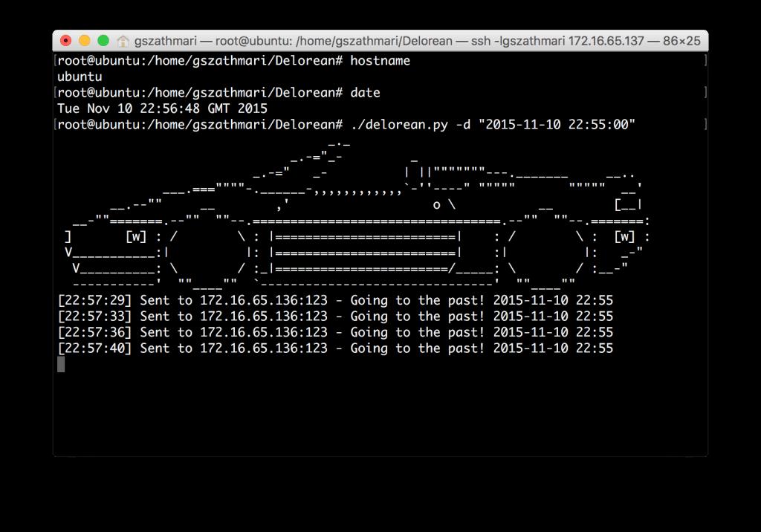Click the date command line
The image size is (761, 532).
tap(218, 93)
